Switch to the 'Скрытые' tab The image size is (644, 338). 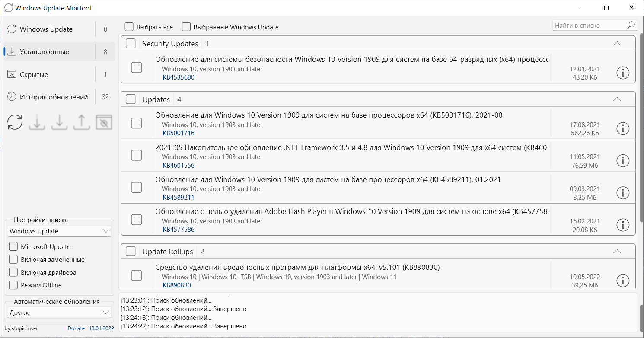34,74
